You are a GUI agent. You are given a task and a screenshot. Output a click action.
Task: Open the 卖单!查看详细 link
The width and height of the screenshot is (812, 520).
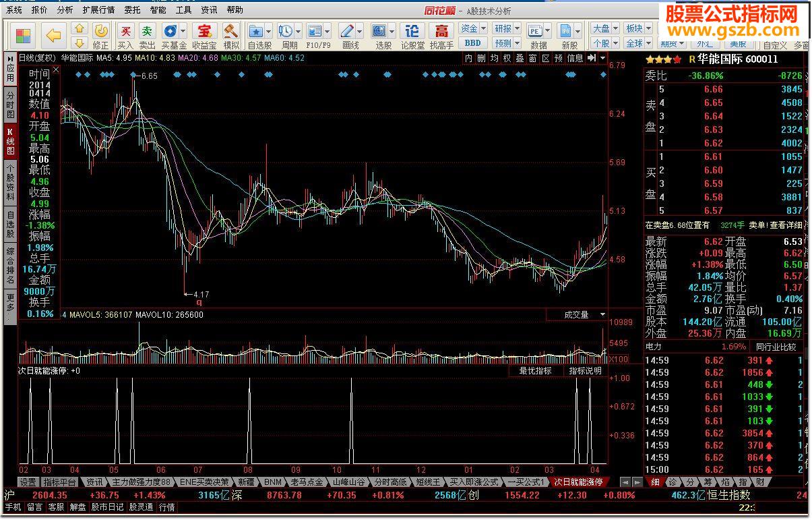coord(776,225)
